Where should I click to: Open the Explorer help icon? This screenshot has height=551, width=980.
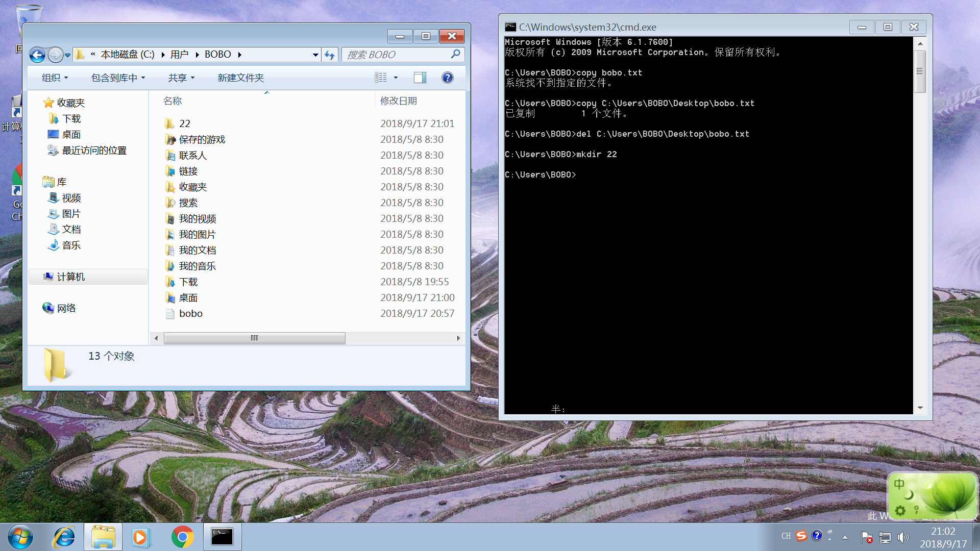point(447,78)
